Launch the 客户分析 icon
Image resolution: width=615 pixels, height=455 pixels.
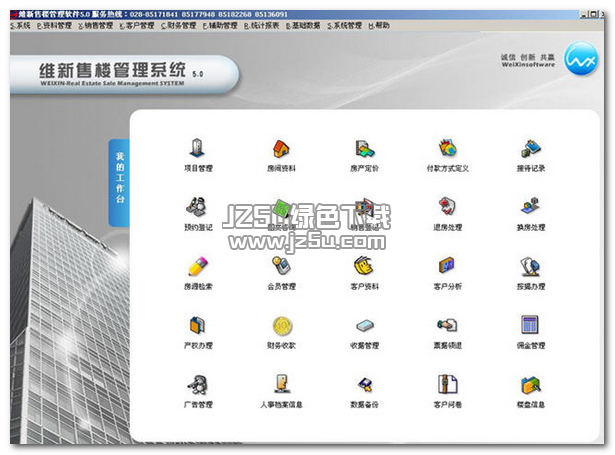coord(448,266)
